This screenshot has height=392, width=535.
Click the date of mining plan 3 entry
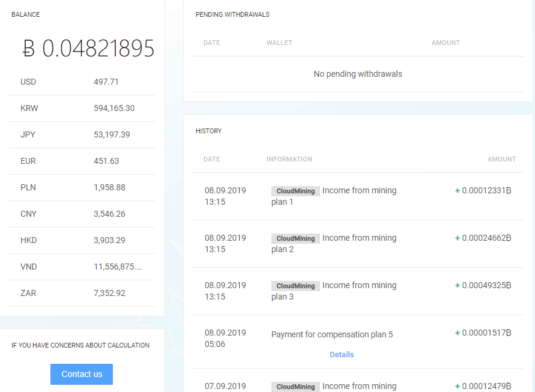[225, 291]
